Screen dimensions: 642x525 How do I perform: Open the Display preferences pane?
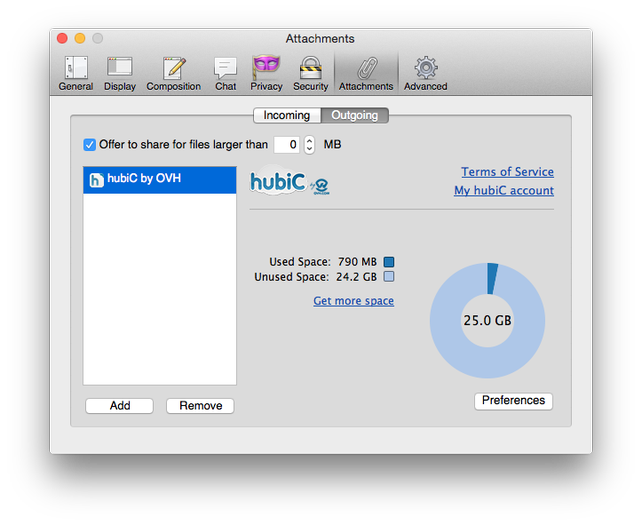point(120,74)
